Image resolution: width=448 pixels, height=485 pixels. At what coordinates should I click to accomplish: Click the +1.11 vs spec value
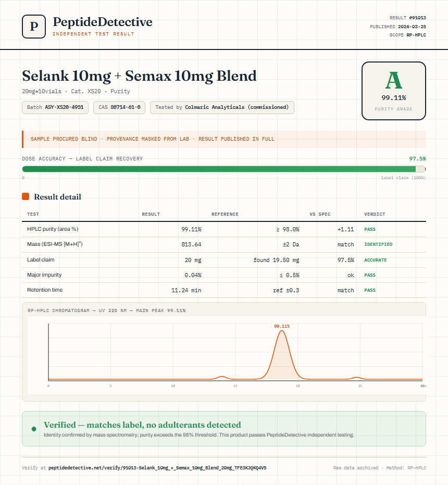click(x=345, y=229)
